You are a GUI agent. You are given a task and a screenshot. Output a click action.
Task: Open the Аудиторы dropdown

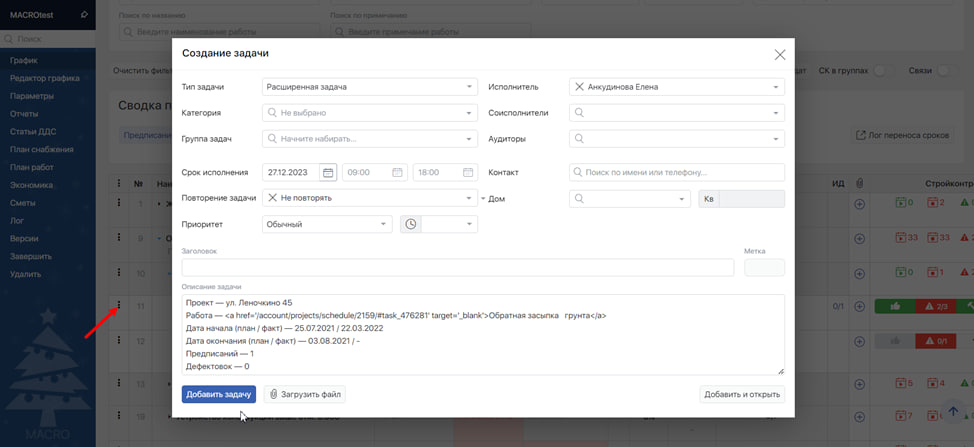point(676,139)
